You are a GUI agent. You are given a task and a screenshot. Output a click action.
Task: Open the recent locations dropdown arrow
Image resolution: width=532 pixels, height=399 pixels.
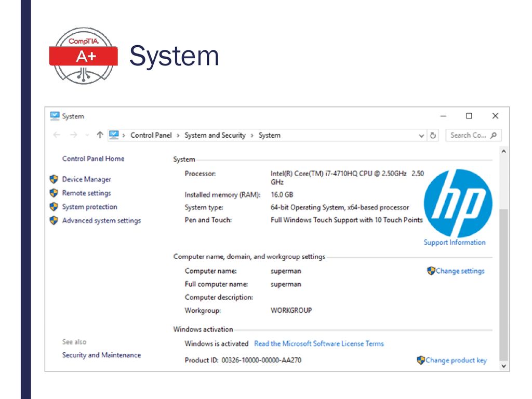coord(87,136)
